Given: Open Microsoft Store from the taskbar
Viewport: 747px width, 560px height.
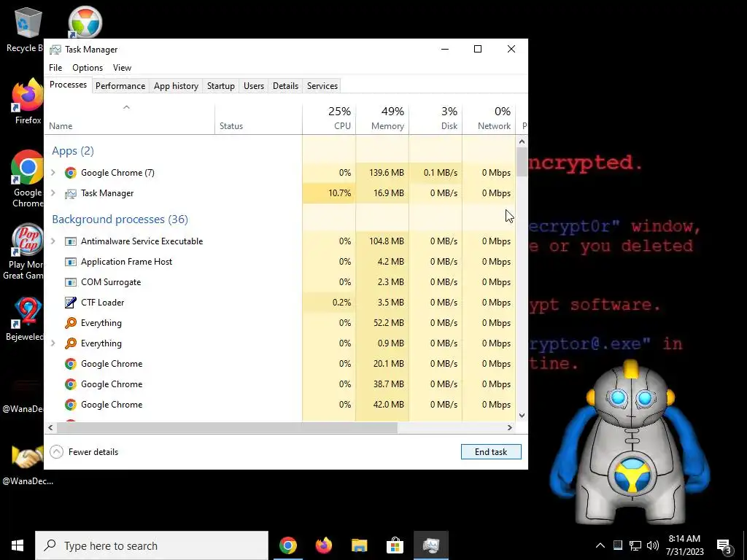Looking at the screenshot, I should point(395,545).
